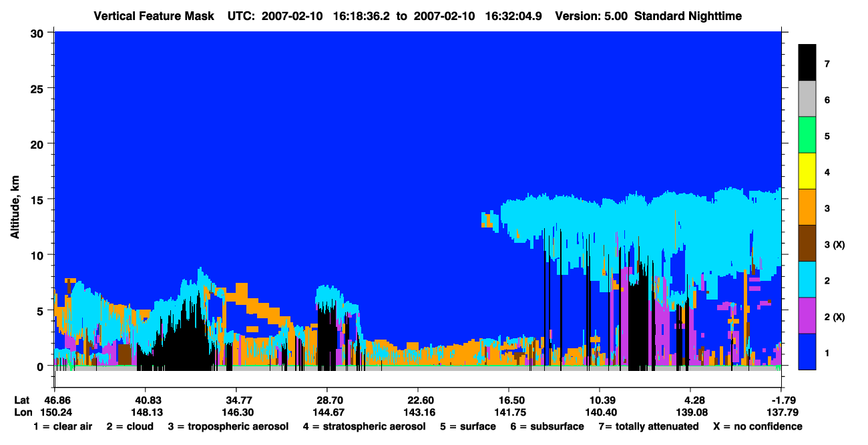This screenshot has height=445, width=868.
Task: Click colorbar label '1'
Action: [827, 353]
